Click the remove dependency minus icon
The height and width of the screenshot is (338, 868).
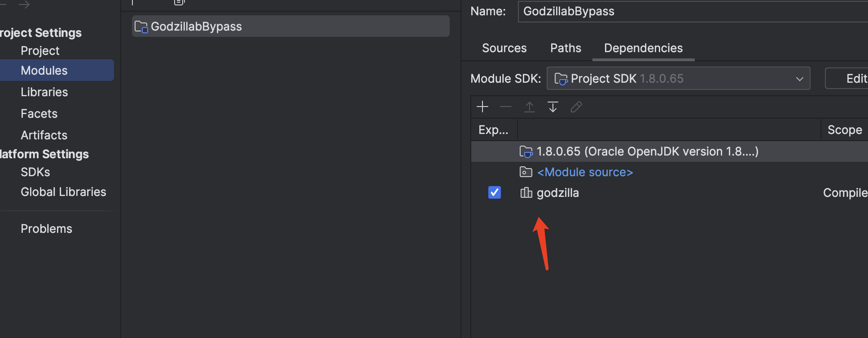click(x=506, y=107)
